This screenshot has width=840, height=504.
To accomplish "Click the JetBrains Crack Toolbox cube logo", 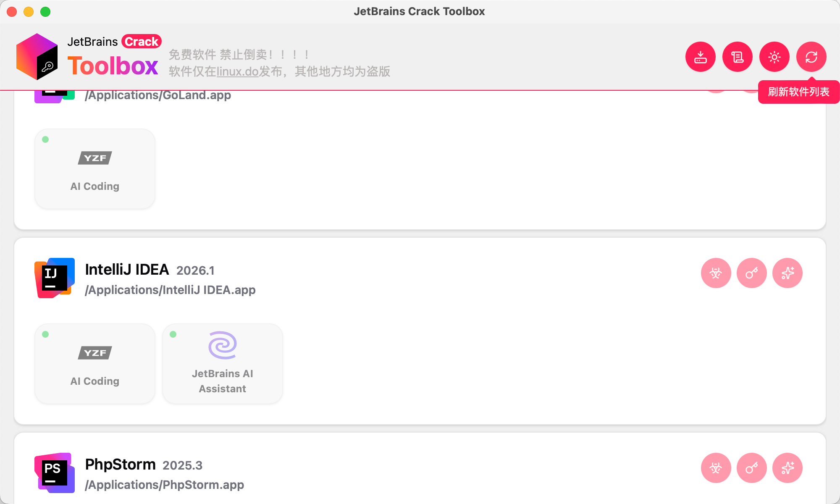I will click(37, 57).
